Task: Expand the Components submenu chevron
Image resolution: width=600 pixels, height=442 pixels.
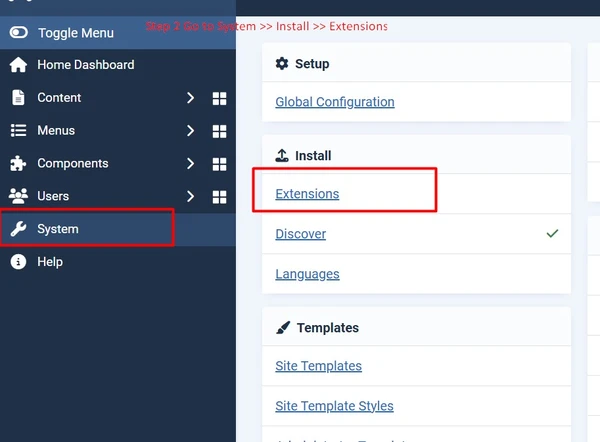Action: click(190, 164)
